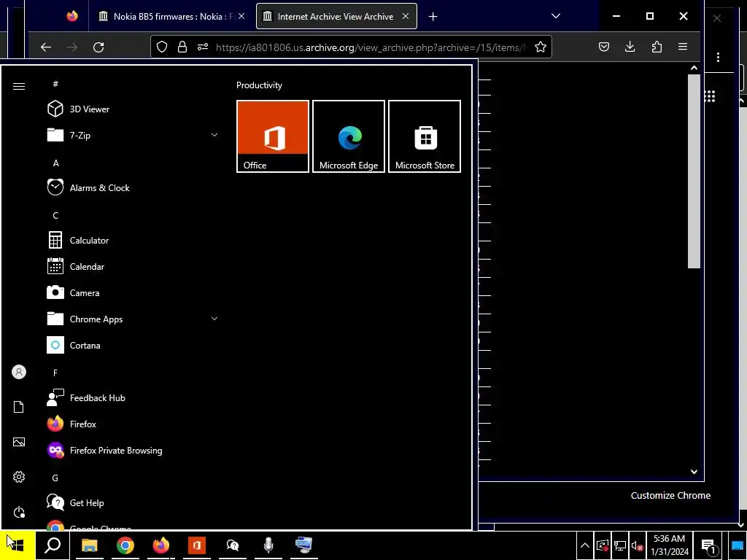Image resolution: width=747 pixels, height=560 pixels.
Task: Expand the Start menu hamburger navigation
Action: (x=19, y=86)
